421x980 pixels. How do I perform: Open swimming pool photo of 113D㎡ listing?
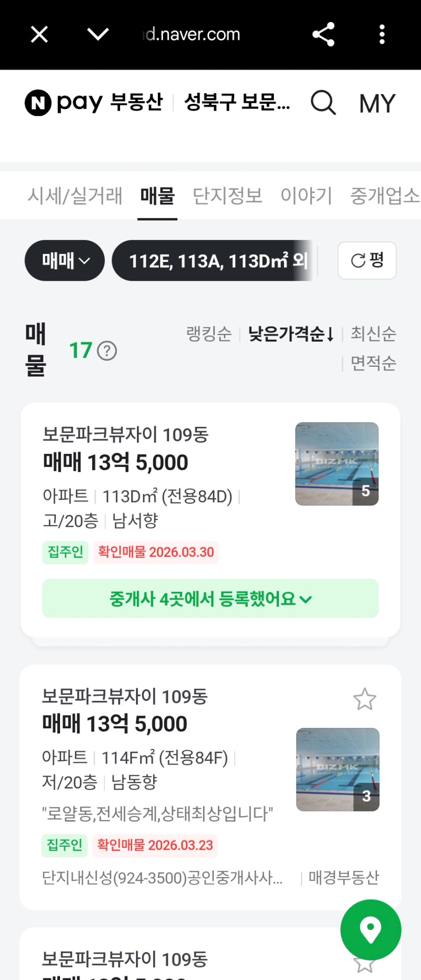pyautogui.click(x=337, y=464)
